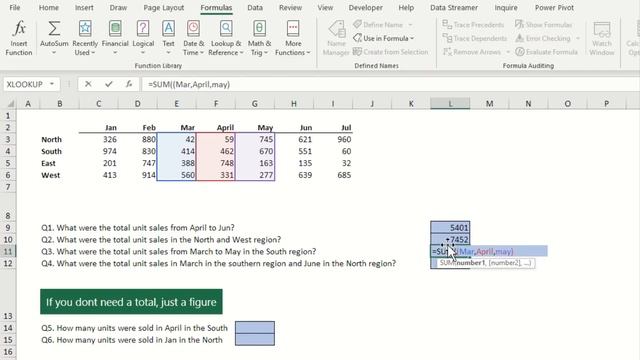Expand the Financial dropdown arrow
The image size is (640, 360).
click(115, 53)
